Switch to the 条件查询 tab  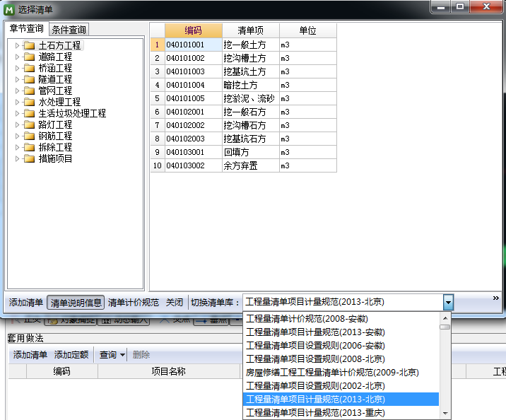pyautogui.click(x=69, y=30)
